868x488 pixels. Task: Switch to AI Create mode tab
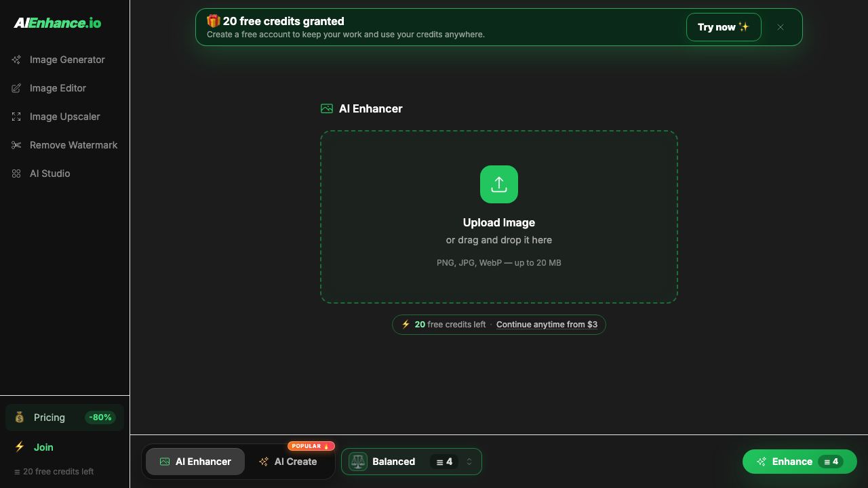288,462
